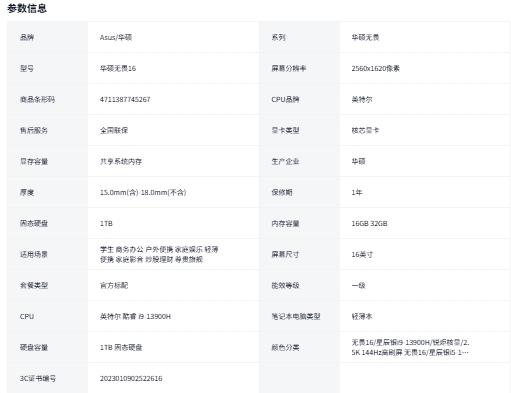Click the screen size value 16英寸

pos(362,254)
